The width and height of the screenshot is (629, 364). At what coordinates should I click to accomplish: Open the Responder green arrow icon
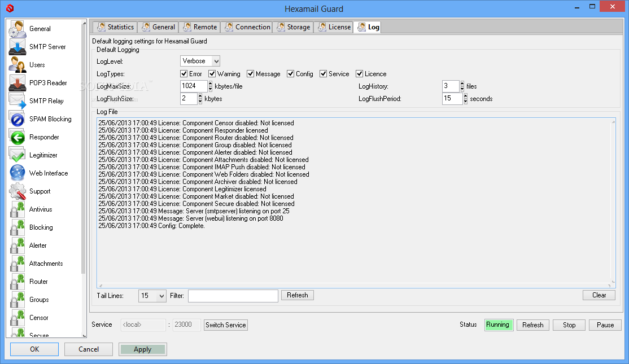coord(18,137)
